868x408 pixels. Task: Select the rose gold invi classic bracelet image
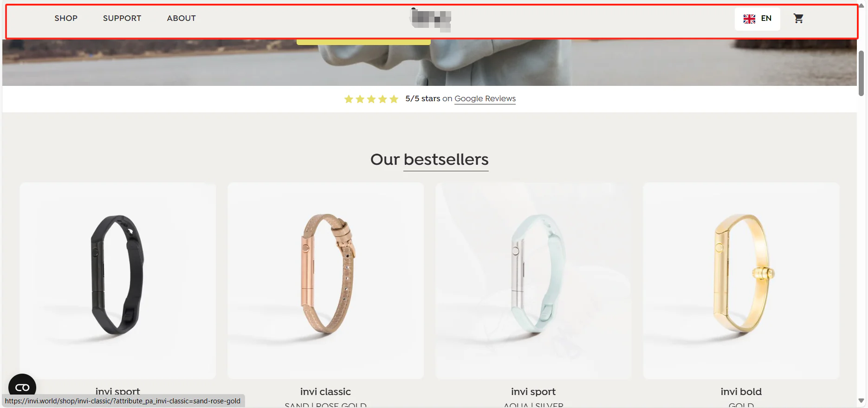325,280
